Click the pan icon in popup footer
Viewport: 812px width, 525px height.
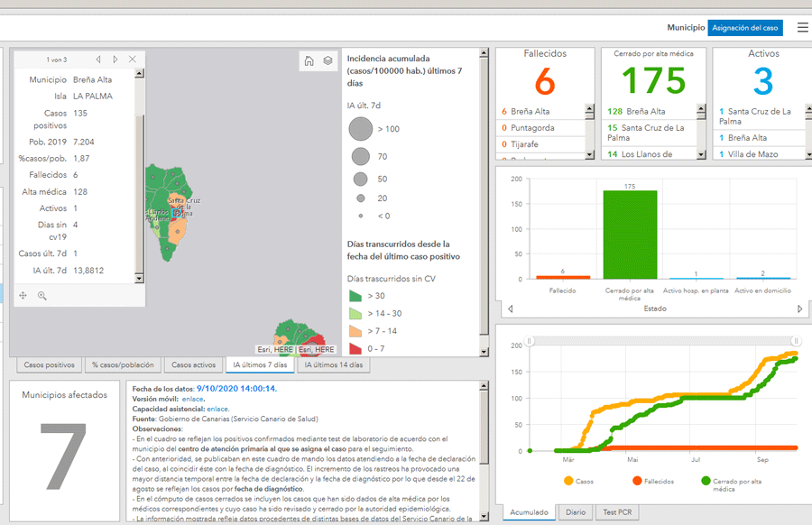click(23, 295)
